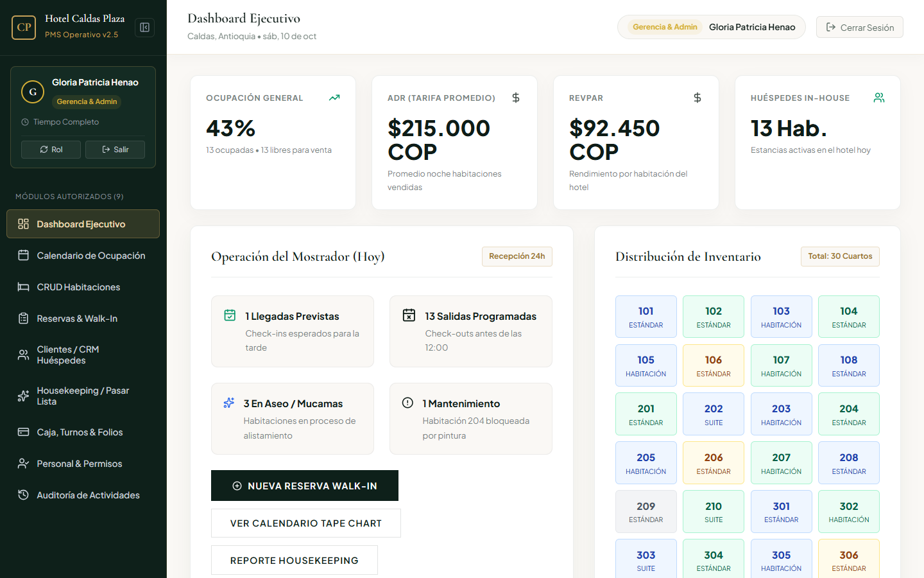This screenshot has height=578, width=924.
Task: Click the guests icon in the Huéspedes In-House card
Action: pos(879,98)
